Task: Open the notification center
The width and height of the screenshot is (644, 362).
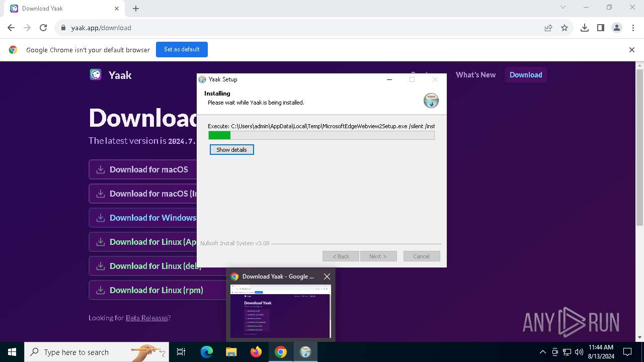Action: pos(627,352)
